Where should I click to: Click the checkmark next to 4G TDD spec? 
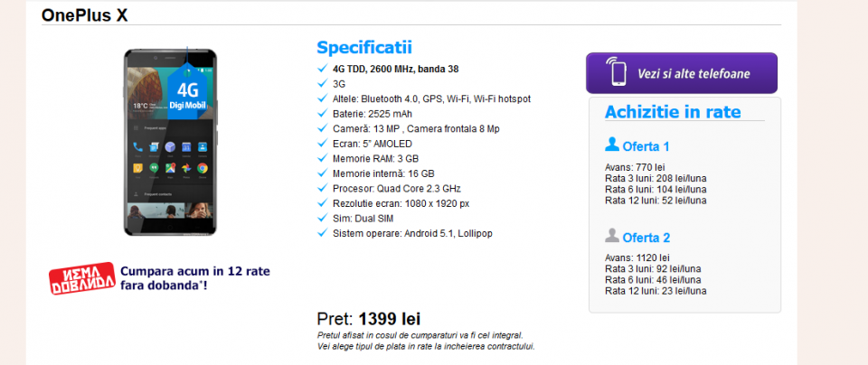[x=324, y=69]
